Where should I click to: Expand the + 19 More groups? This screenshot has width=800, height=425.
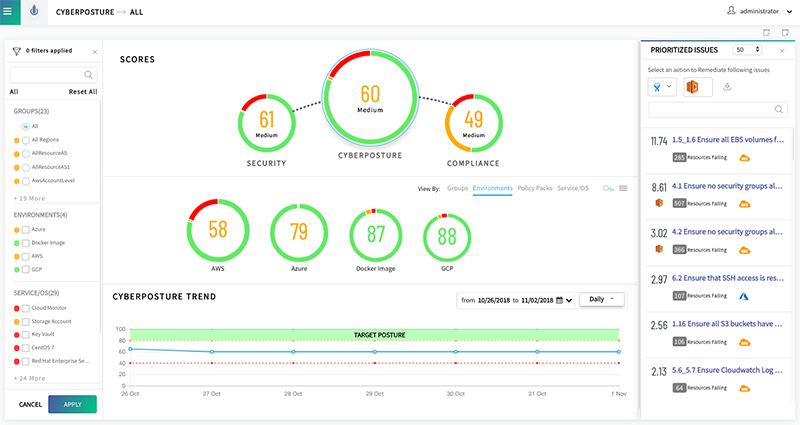[30, 198]
